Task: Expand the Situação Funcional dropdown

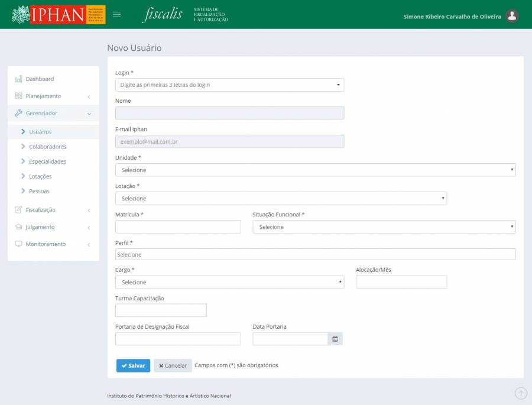Action: [x=384, y=227]
